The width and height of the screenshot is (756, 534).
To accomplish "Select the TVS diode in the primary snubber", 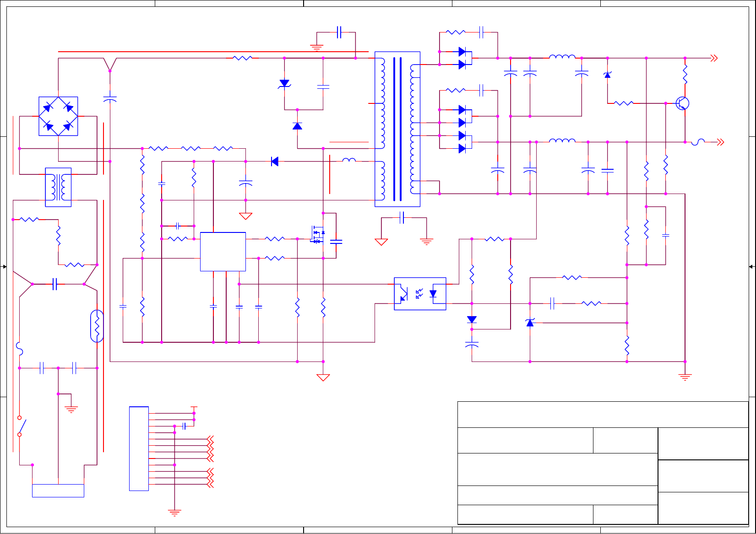I will tap(284, 84).
